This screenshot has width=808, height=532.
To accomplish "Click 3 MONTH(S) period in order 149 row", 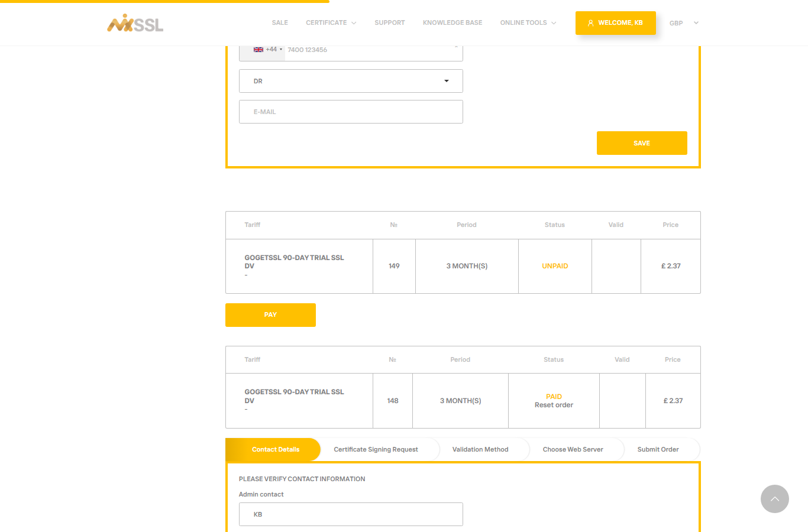I will 467,266.
